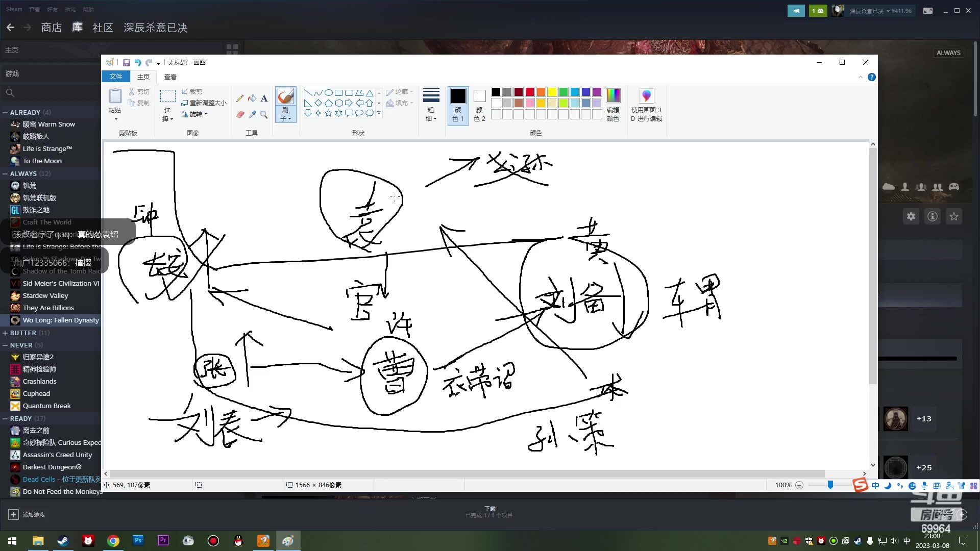Click the Paint zoom out minus button
The height and width of the screenshot is (551, 980).
point(799,485)
